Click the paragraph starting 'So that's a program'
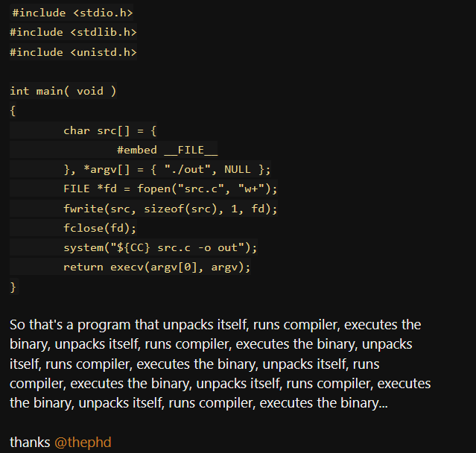 coord(220,364)
